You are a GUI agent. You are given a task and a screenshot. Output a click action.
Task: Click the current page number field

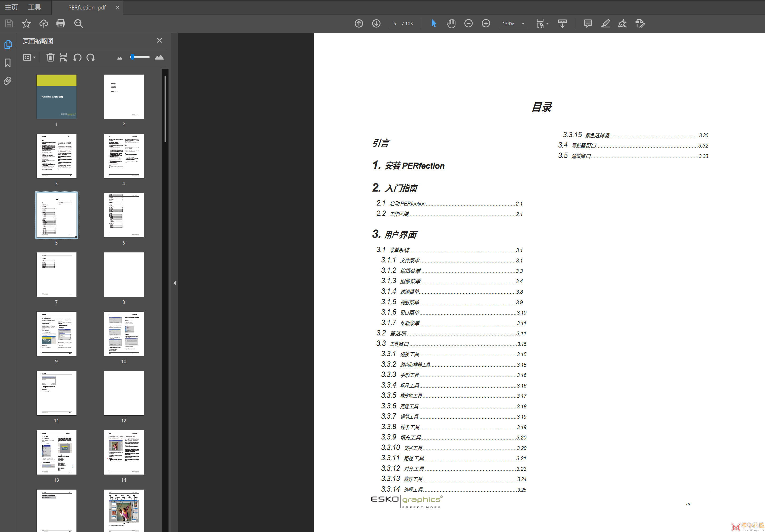(395, 24)
